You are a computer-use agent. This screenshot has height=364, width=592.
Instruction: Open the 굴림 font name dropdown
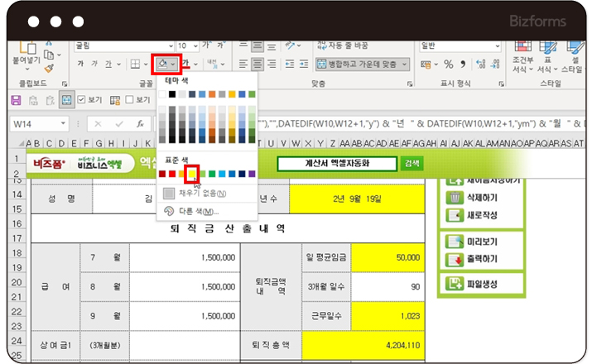[171, 45]
